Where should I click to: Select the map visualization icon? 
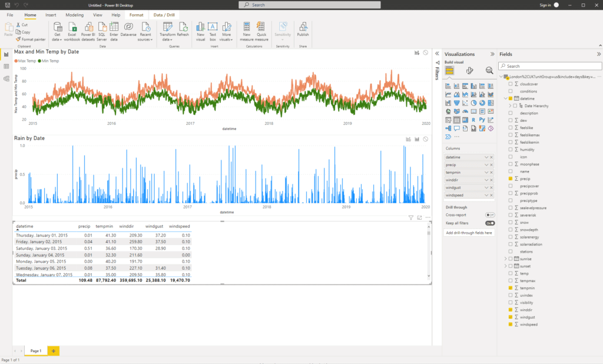pos(448,111)
